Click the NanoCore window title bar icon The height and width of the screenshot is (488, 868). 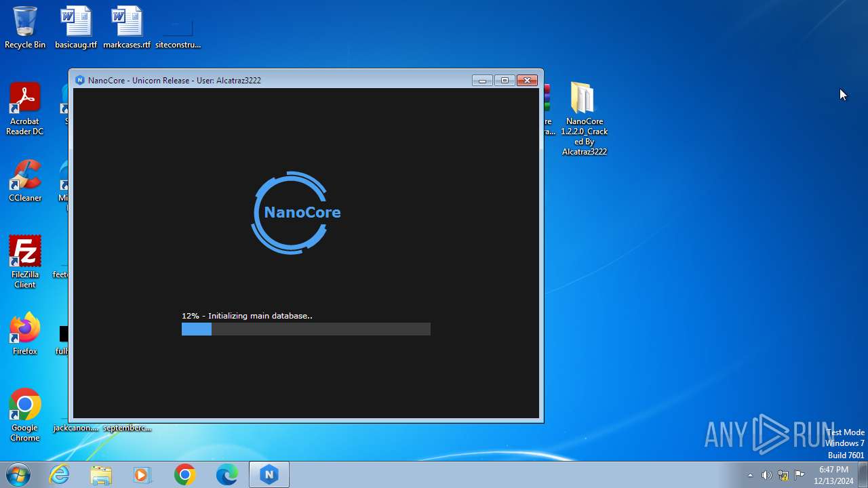coord(80,80)
